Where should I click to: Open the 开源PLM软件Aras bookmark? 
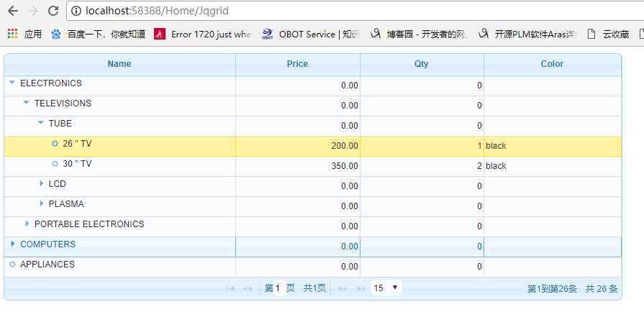click(527, 35)
